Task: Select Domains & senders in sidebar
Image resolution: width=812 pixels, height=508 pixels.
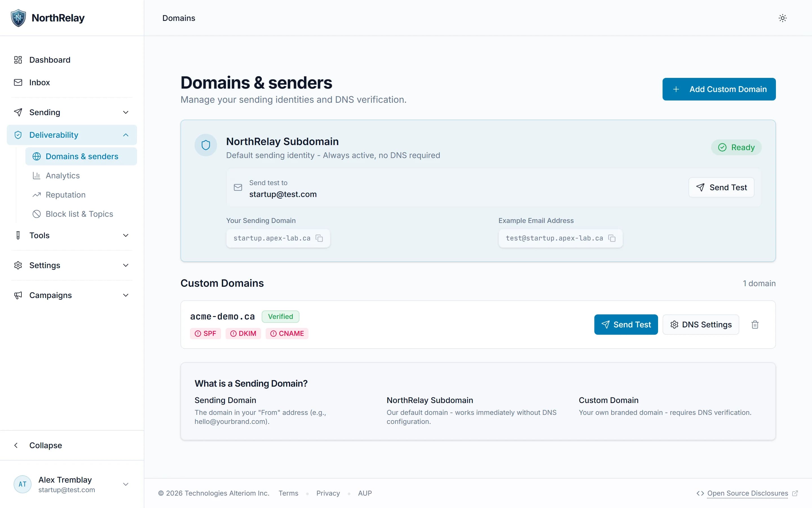Action: coord(81,156)
